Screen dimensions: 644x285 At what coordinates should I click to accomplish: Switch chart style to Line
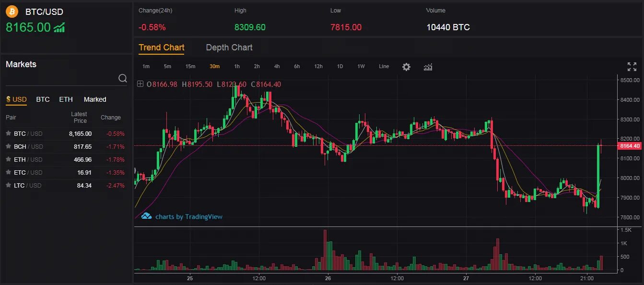coord(384,67)
